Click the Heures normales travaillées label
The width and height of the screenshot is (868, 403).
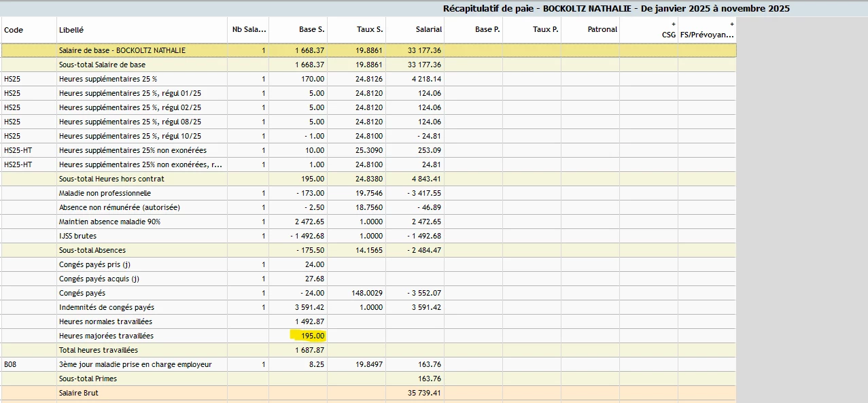(105, 321)
